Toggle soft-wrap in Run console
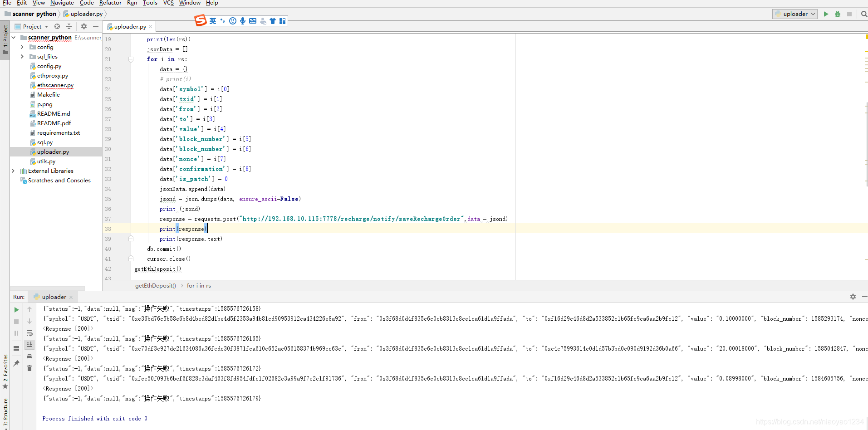Screen dimensions: 868x430 pos(29,333)
